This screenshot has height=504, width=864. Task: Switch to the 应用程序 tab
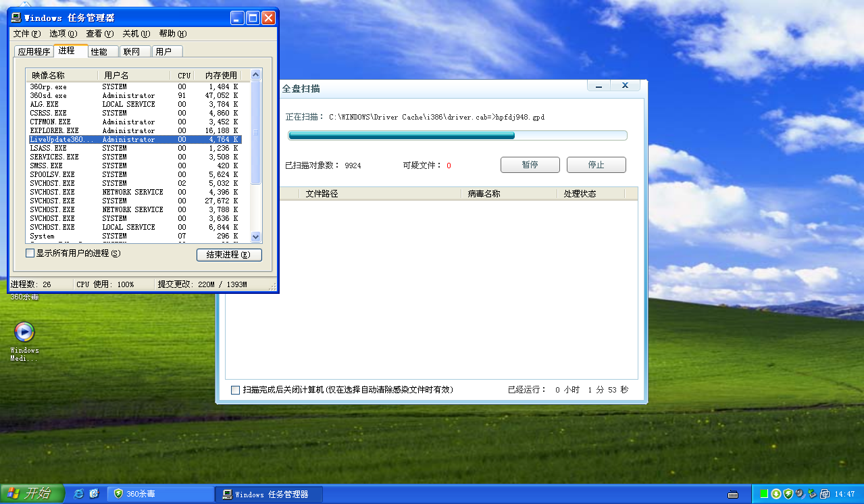point(34,51)
